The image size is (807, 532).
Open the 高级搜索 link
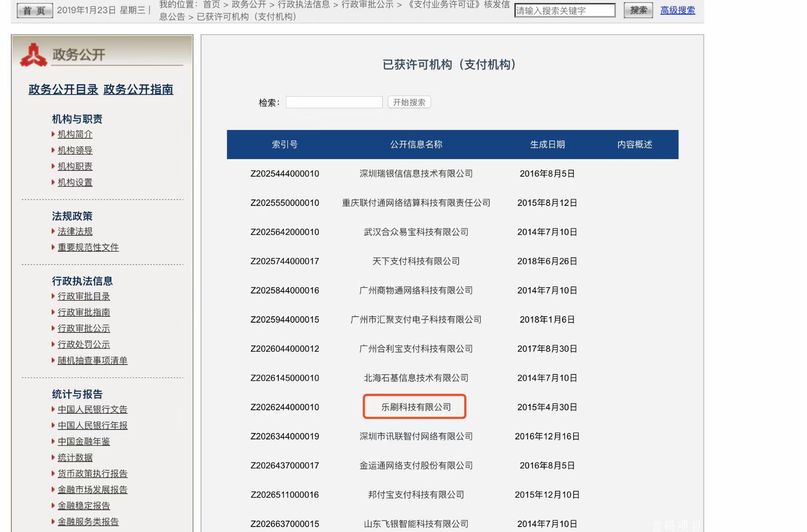click(x=677, y=10)
